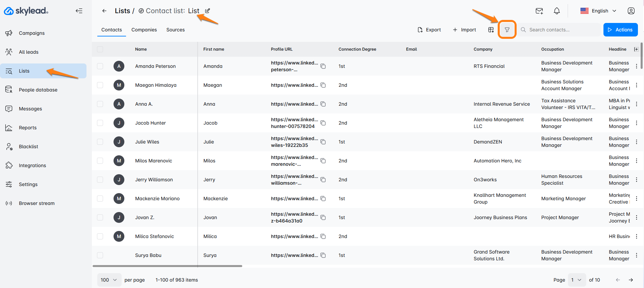Open Jovan Z.'s LinkedIn profile link
Screen dimensions: 644x288
point(294,217)
